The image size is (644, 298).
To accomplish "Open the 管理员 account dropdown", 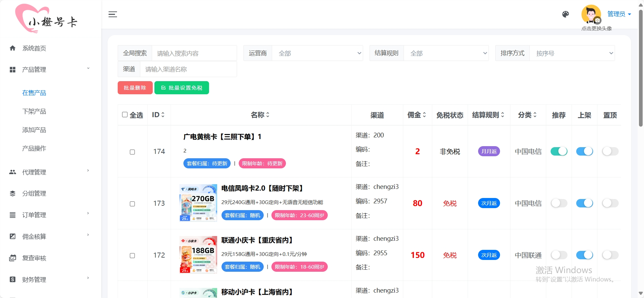I will (619, 14).
